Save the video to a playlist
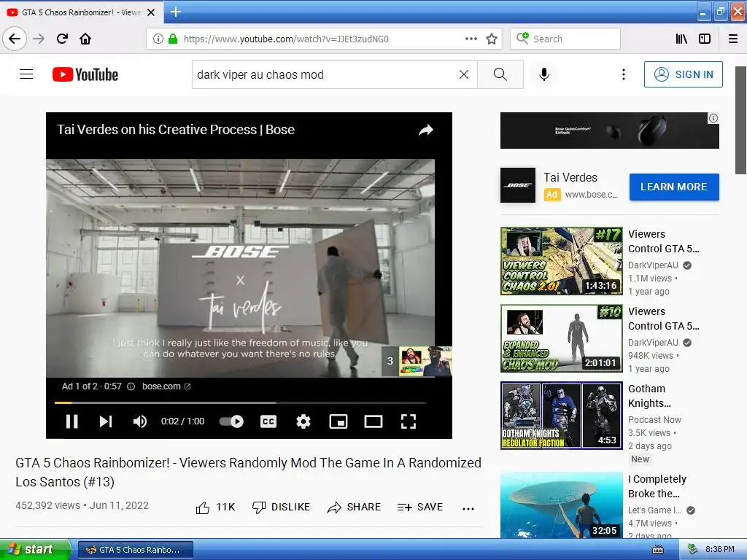The width and height of the screenshot is (747, 560). tap(419, 507)
